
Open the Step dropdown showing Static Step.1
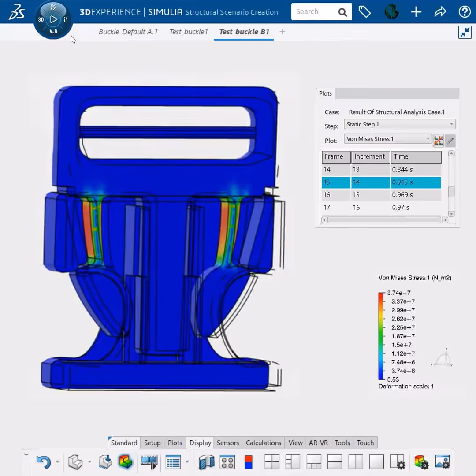click(x=399, y=124)
